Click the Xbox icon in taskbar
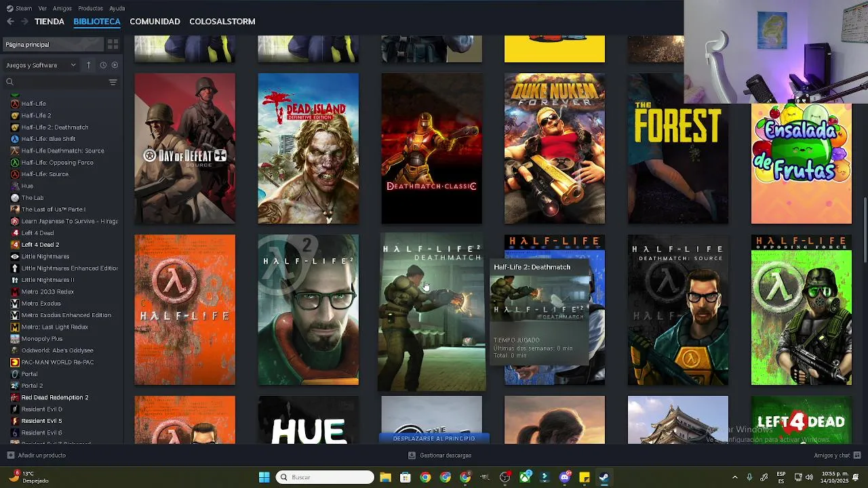Image resolution: width=868 pixels, height=488 pixels. tap(525, 478)
